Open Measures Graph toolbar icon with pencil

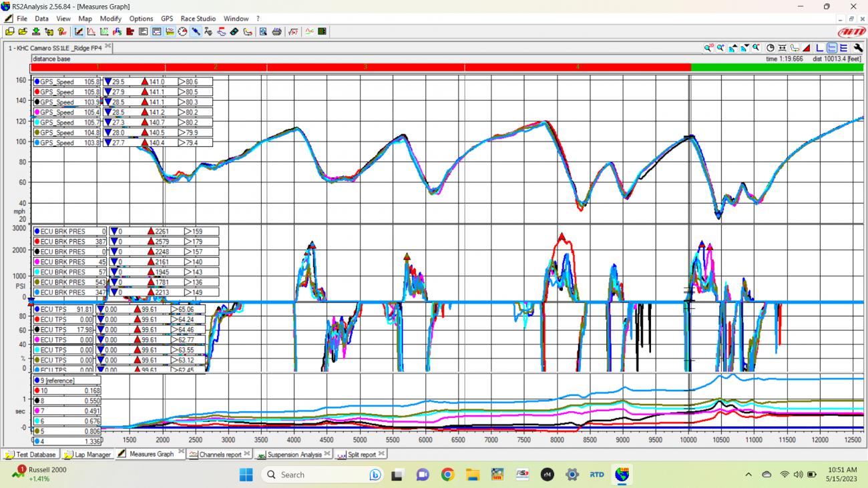pos(78,31)
